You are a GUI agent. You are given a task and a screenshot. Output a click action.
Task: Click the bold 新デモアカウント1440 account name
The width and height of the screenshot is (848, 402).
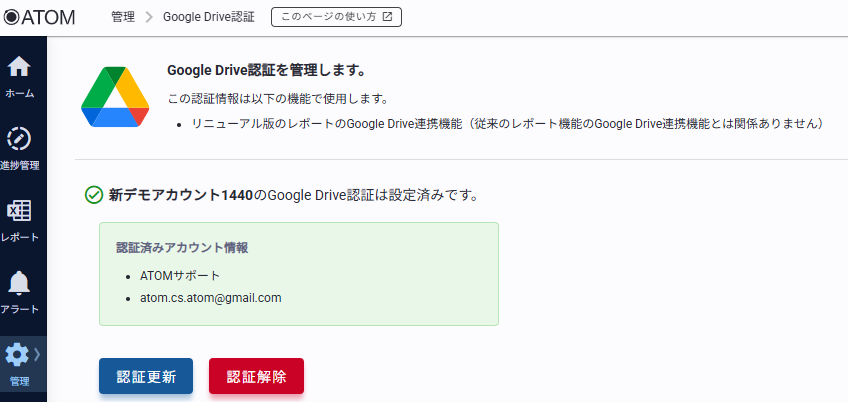180,195
